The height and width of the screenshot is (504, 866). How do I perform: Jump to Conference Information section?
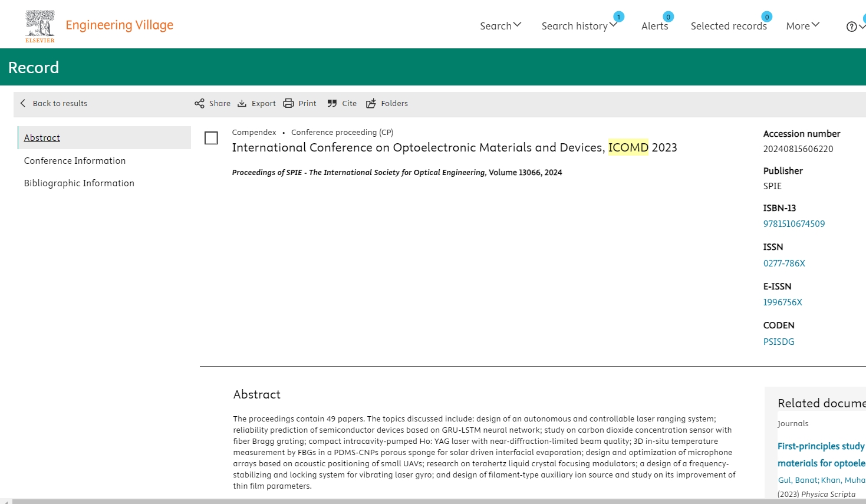(x=75, y=160)
